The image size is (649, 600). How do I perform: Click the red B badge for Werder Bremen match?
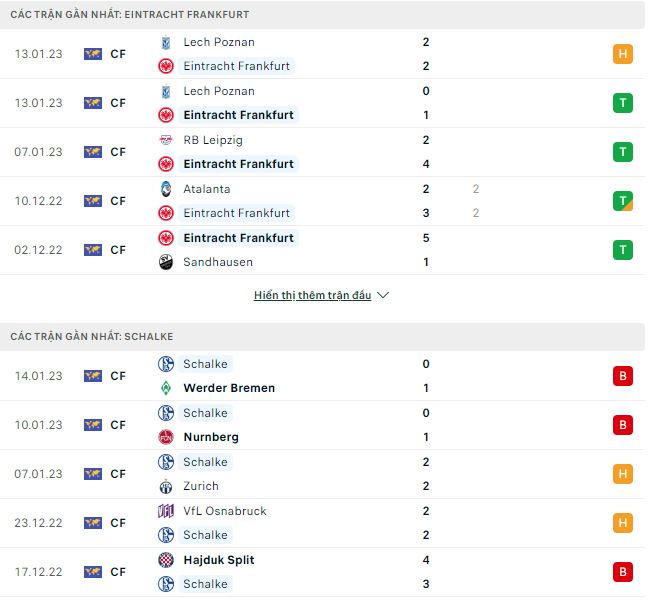tap(623, 376)
